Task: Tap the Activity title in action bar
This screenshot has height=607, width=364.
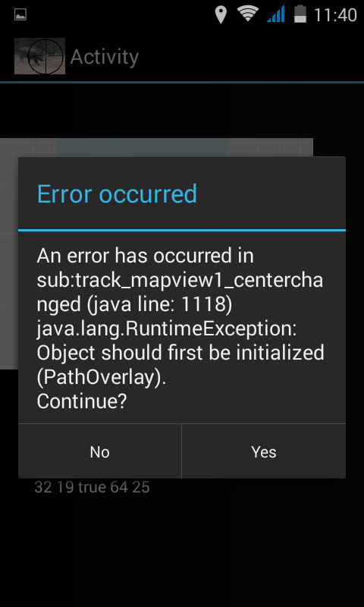Action: (x=105, y=57)
